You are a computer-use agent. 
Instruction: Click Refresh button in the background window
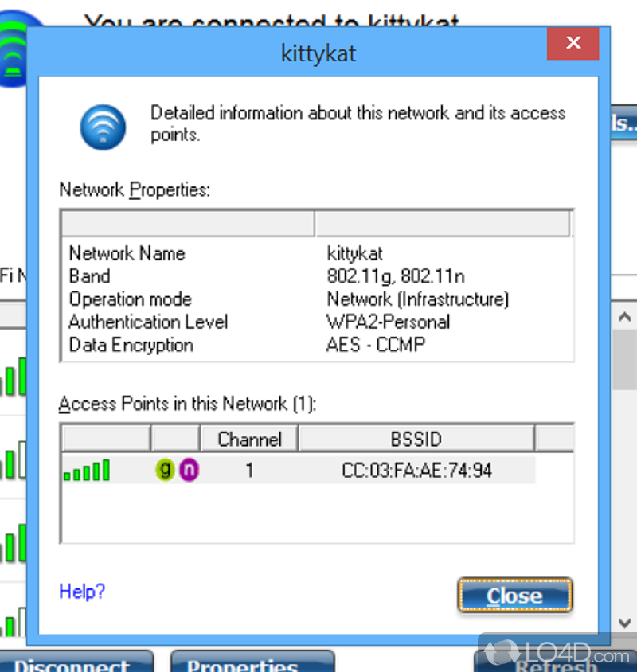[x=556, y=662]
